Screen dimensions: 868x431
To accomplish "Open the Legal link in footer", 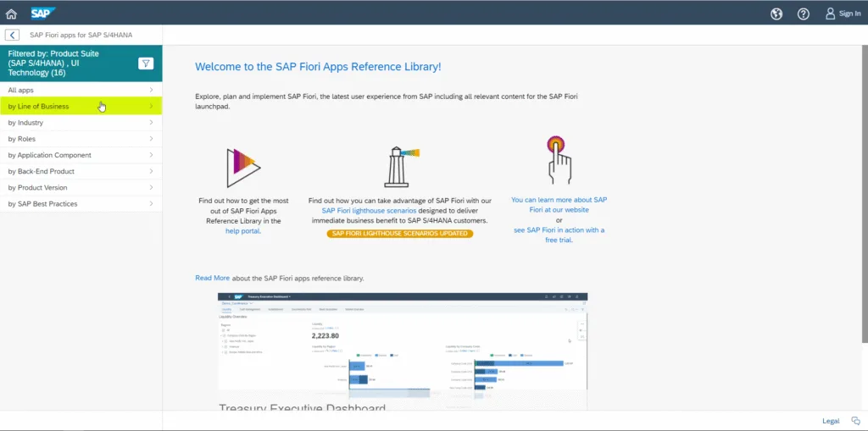I will point(831,421).
